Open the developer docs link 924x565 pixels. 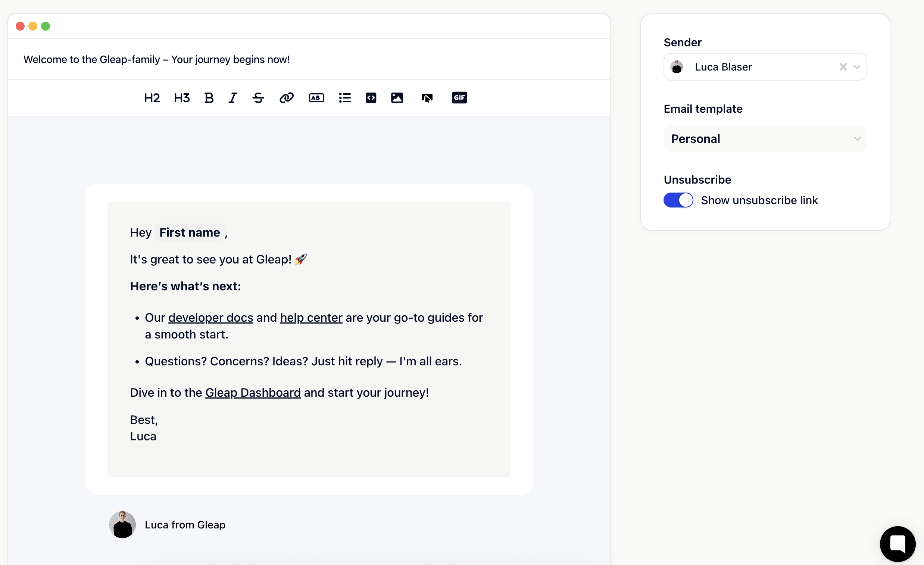click(x=211, y=318)
